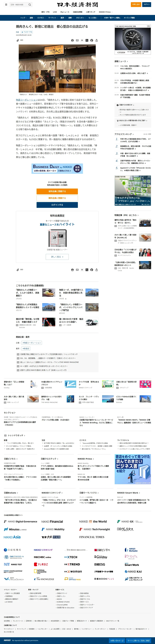Email the article via the top envelope icon

tap(77, 40)
